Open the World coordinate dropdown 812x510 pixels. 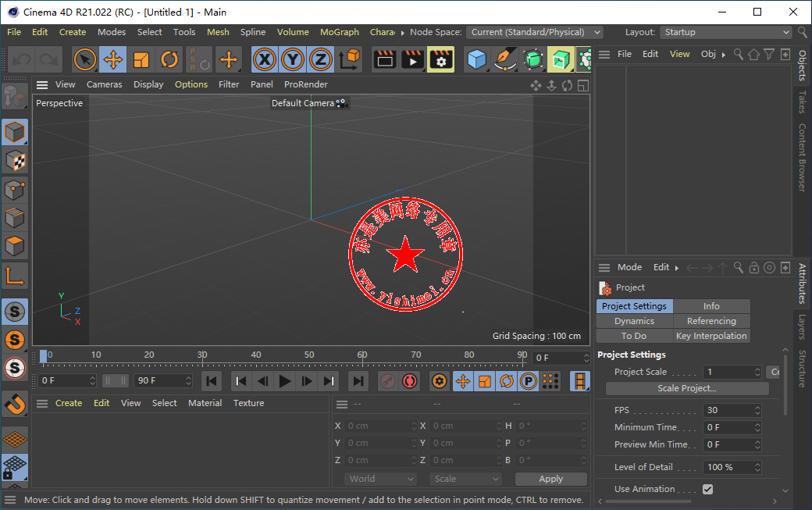point(381,479)
